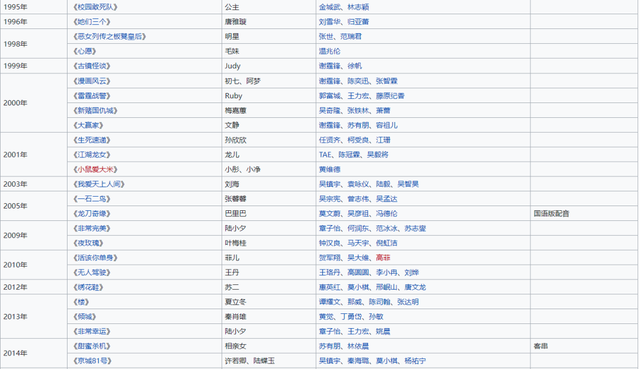
Task: Open the film link 《非常完美》
Action: [92, 228]
